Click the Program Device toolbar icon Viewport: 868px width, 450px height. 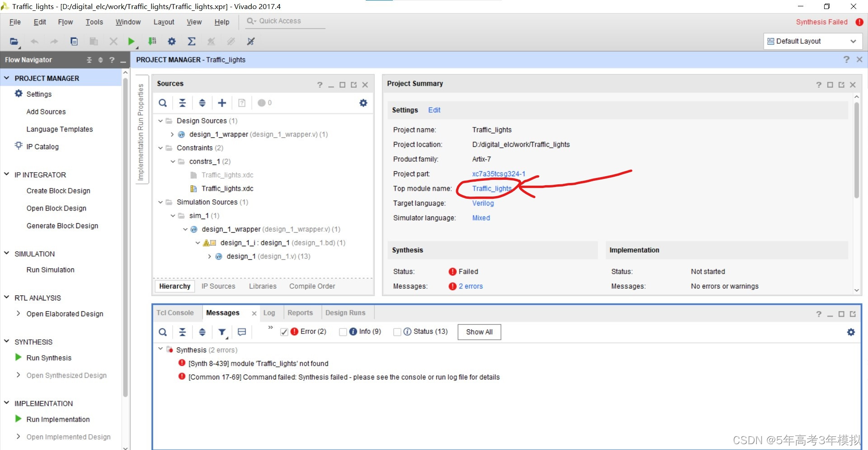coord(152,42)
